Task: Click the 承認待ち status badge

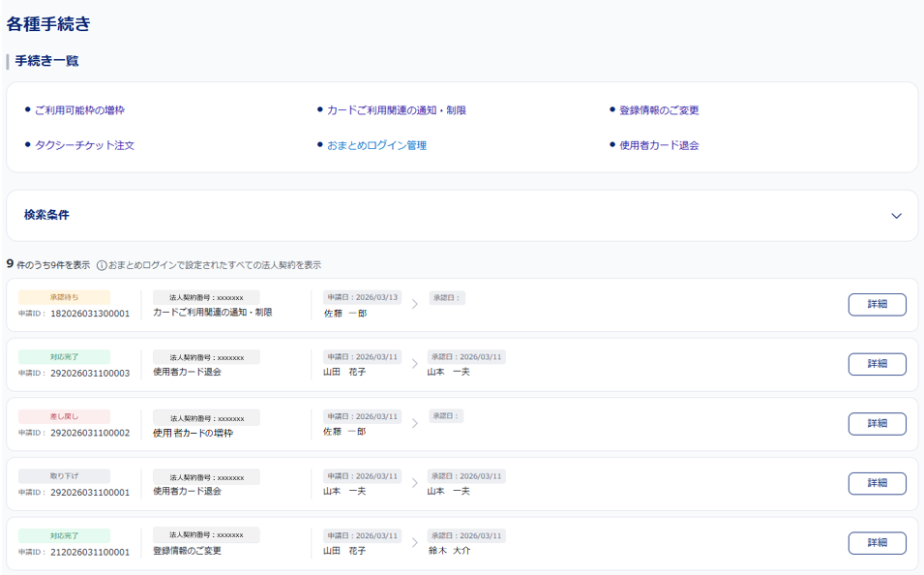Action: point(64,297)
